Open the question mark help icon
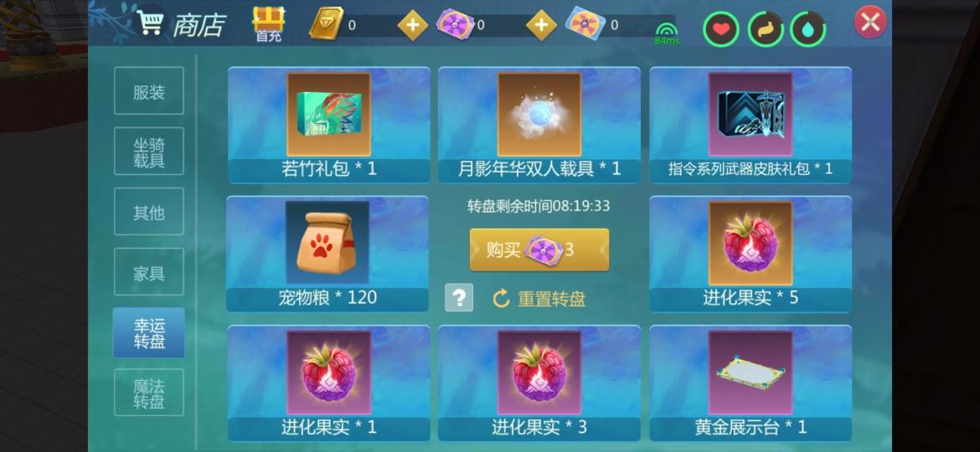Screen dimensions: 980x452 pos(459,297)
